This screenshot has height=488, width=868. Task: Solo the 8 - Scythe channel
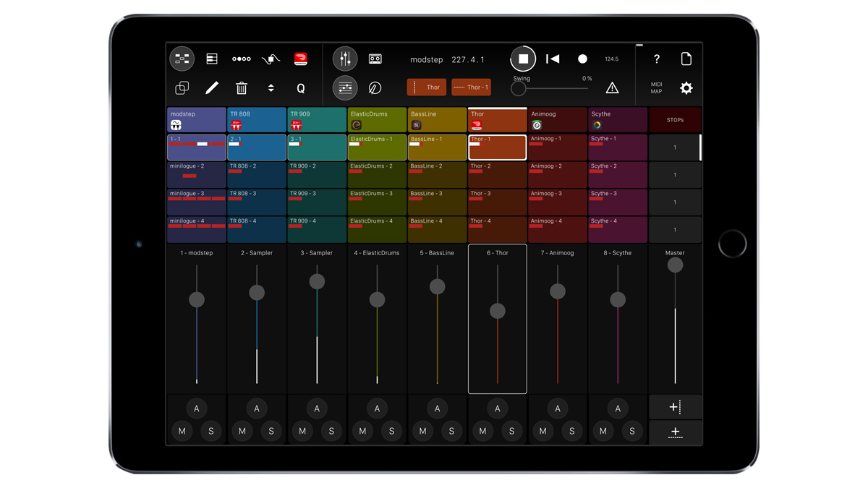(632, 431)
